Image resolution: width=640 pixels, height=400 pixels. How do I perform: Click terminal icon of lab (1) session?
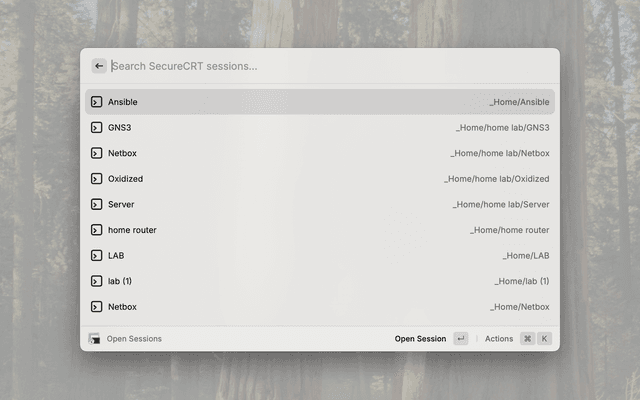[96, 281]
